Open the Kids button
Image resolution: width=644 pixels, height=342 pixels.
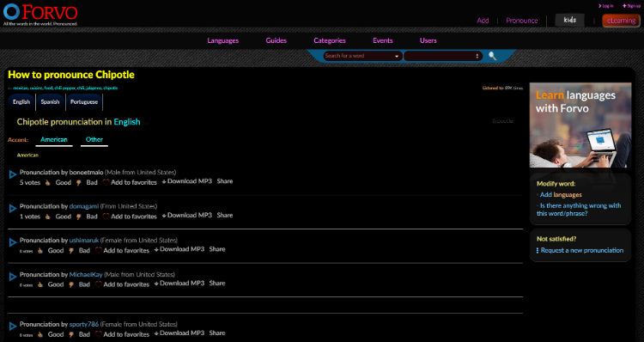pos(569,20)
